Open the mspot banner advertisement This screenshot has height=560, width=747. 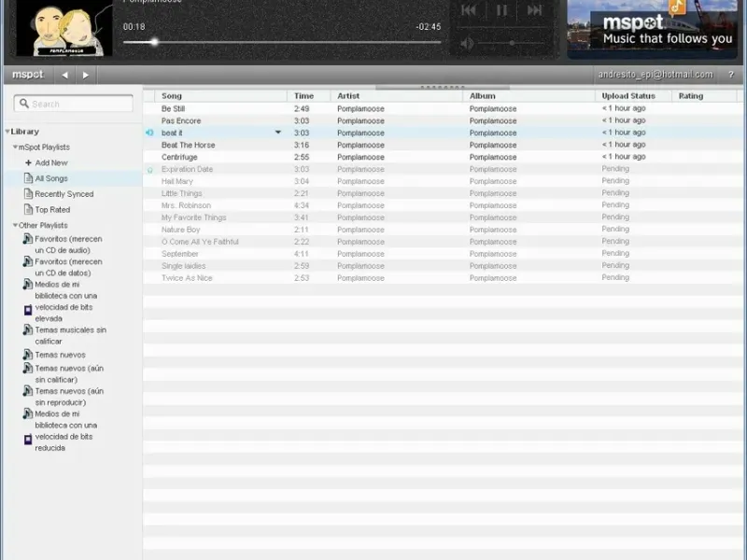click(652, 29)
